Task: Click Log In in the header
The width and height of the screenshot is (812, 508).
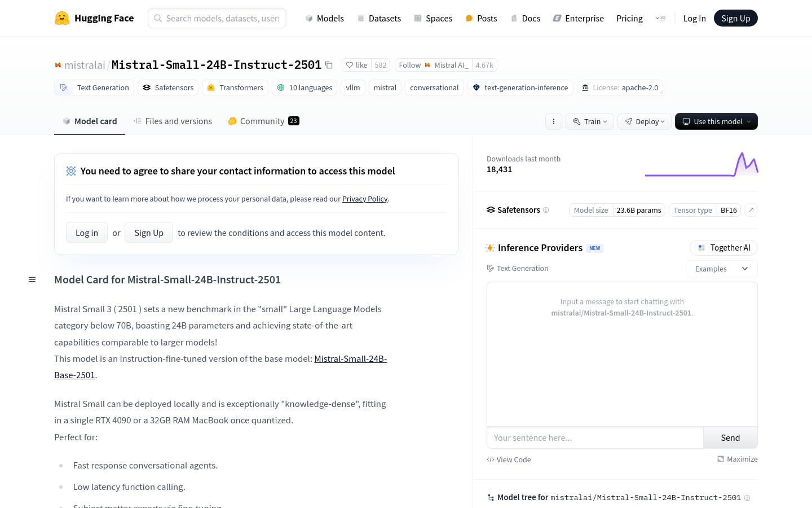Action: 694,18
